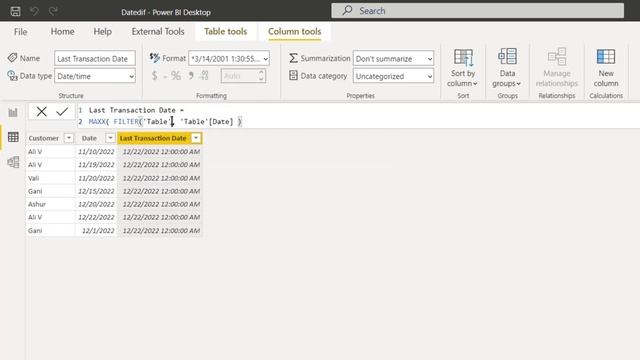Apply currency dollar format icon
640x360 pixels.
154,76
